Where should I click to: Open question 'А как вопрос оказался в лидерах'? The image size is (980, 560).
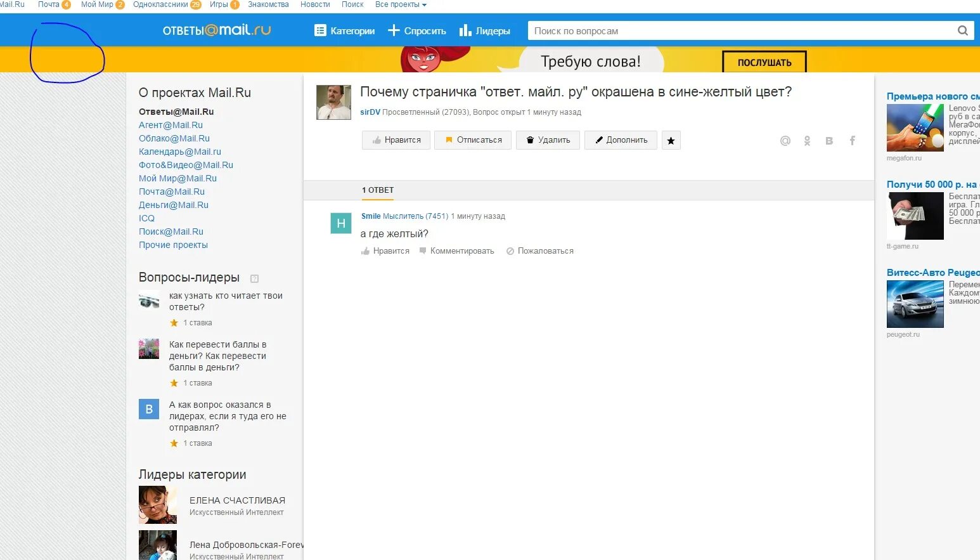click(x=228, y=416)
